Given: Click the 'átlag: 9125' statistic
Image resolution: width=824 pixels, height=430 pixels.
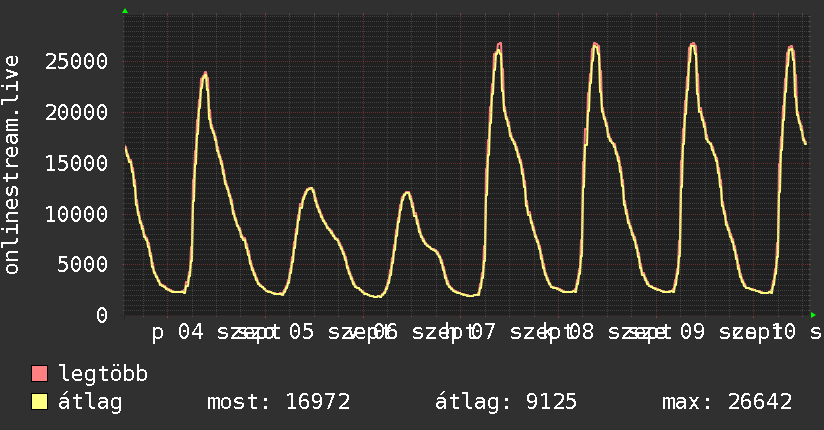Looking at the screenshot, I should click(x=506, y=402).
